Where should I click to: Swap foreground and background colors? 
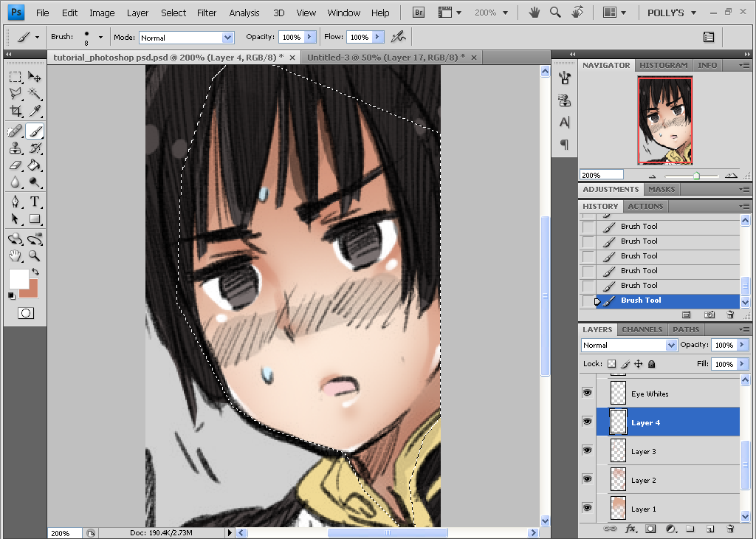[35, 272]
